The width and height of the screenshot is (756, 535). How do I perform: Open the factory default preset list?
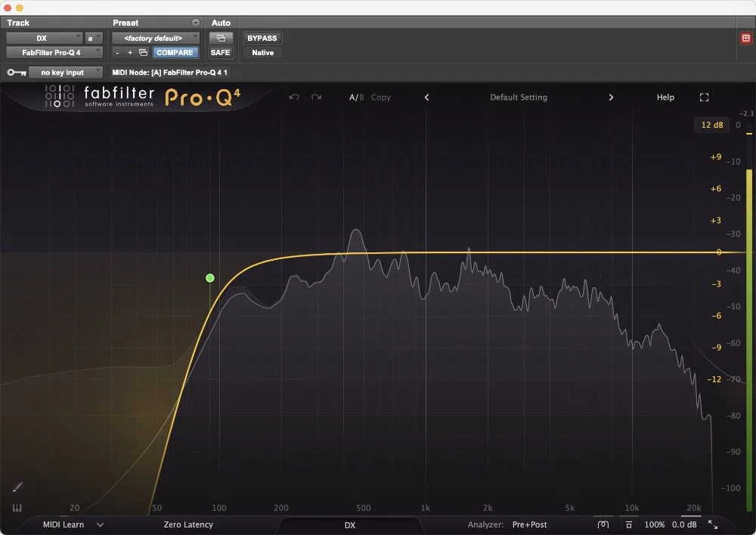coord(155,38)
